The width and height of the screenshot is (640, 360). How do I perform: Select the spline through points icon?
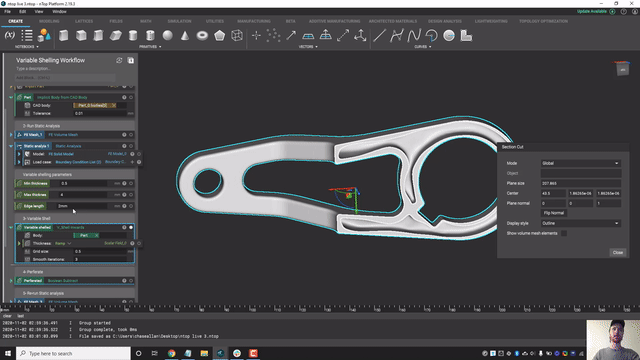(396, 36)
